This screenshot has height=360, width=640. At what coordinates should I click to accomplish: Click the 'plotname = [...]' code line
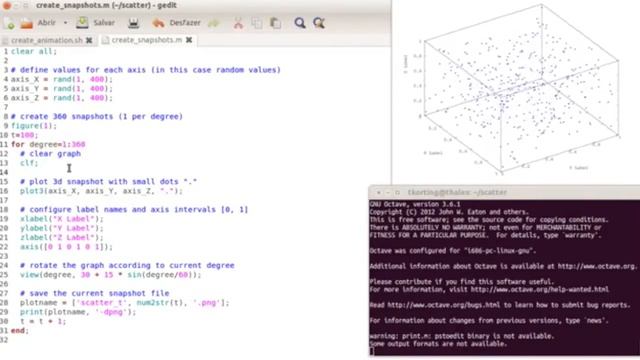coord(124,303)
